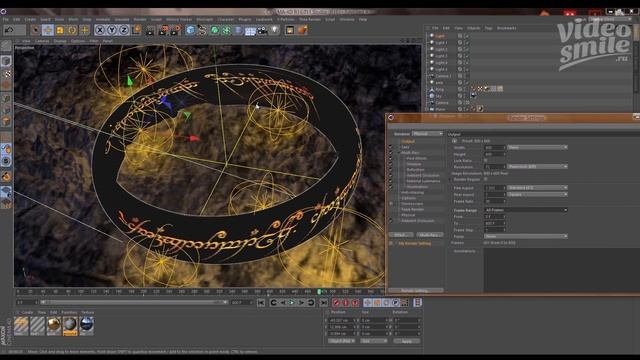
Task: Select the Rotate tool
Action: [72, 30]
